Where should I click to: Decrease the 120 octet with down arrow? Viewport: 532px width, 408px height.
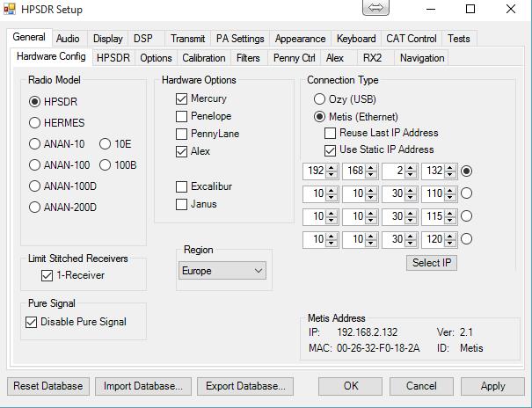(450, 244)
